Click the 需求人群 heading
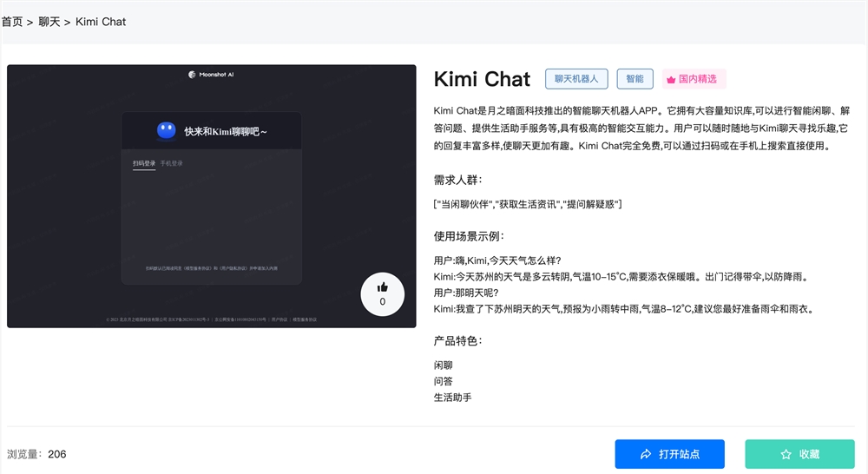Viewport: 868px width, 474px height. tap(457, 180)
